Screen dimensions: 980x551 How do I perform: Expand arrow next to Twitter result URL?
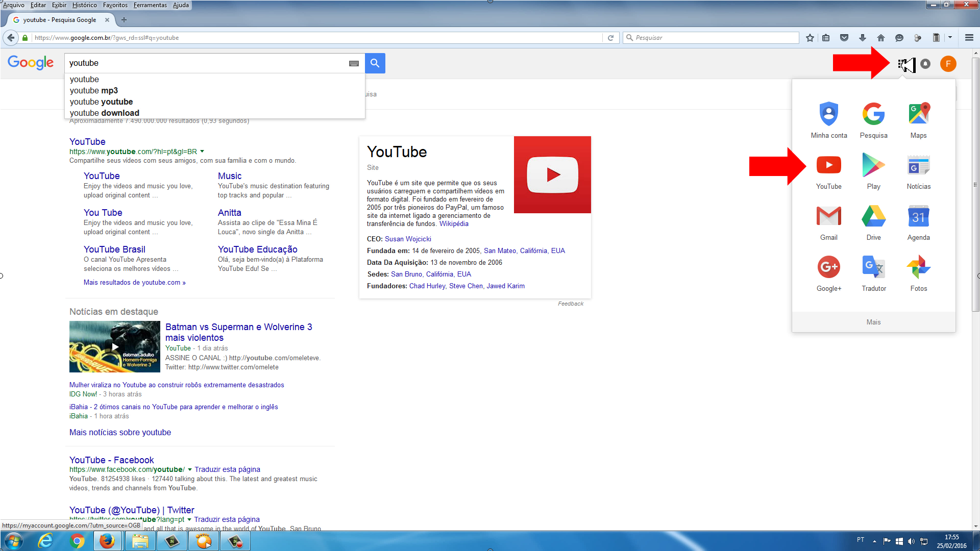click(x=189, y=519)
